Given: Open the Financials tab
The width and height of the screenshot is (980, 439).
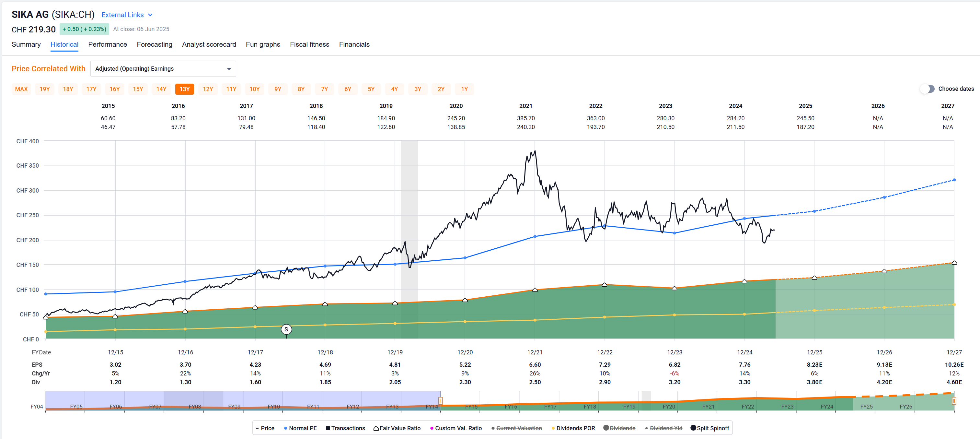Looking at the screenshot, I should (x=354, y=44).
